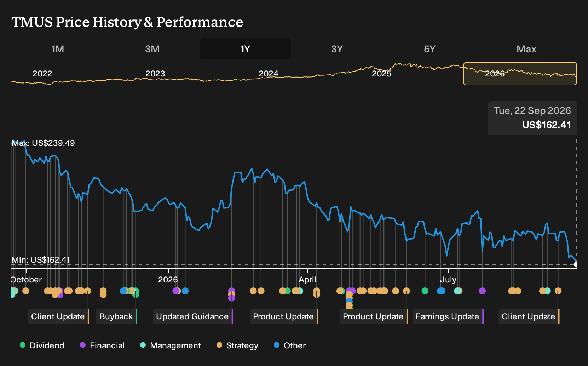The width and height of the screenshot is (588, 366).
Task: Click the TMUS Price History & Performance heading
Action: tap(127, 22)
